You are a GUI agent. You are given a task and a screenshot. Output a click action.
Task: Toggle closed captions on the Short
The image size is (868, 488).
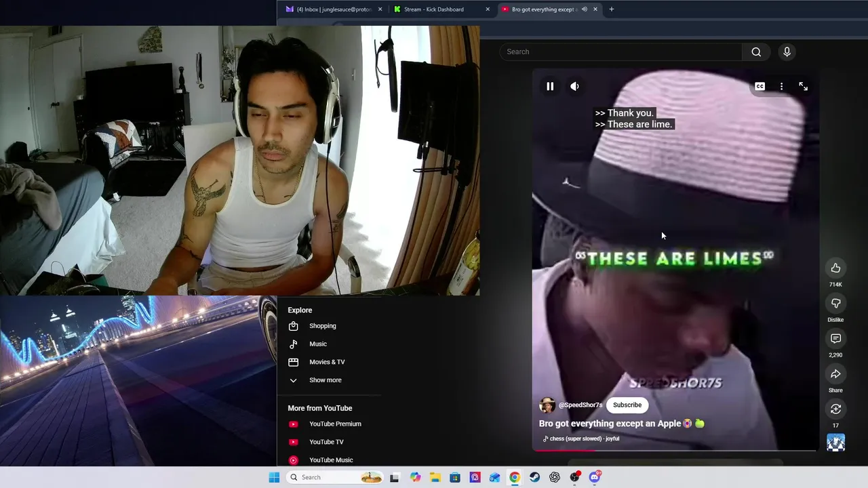759,86
